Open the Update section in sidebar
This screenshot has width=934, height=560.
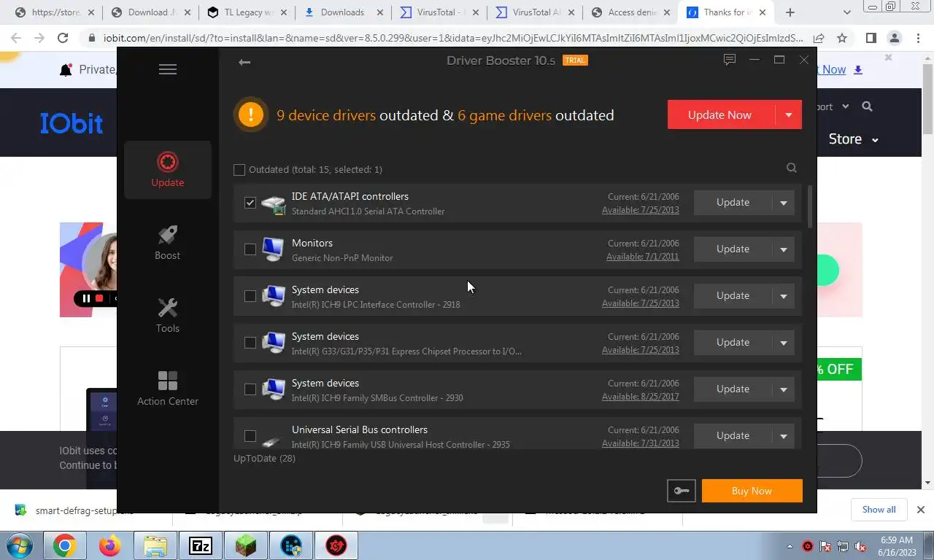[167, 170]
